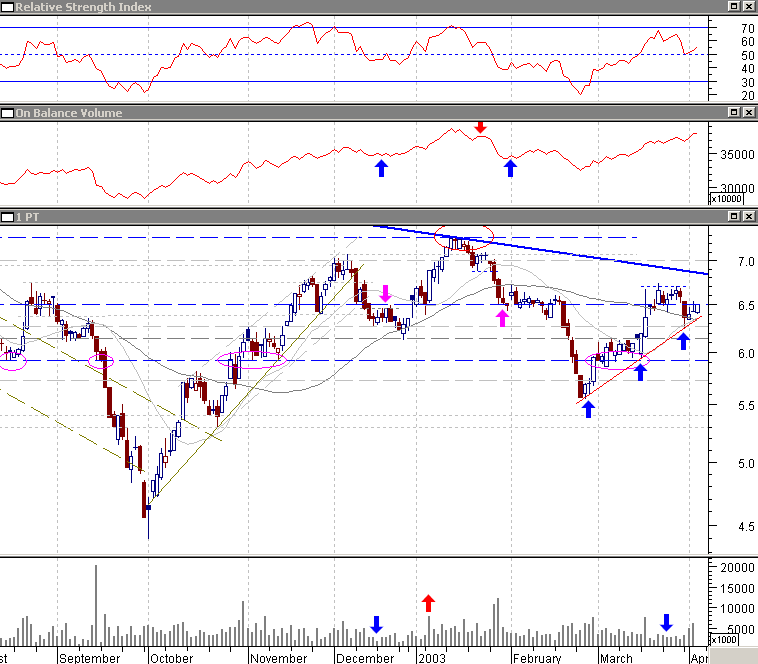Select the red ellipse around the January price peak
The width and height of the screenshot is (758, 664).
tap(464, 236)
